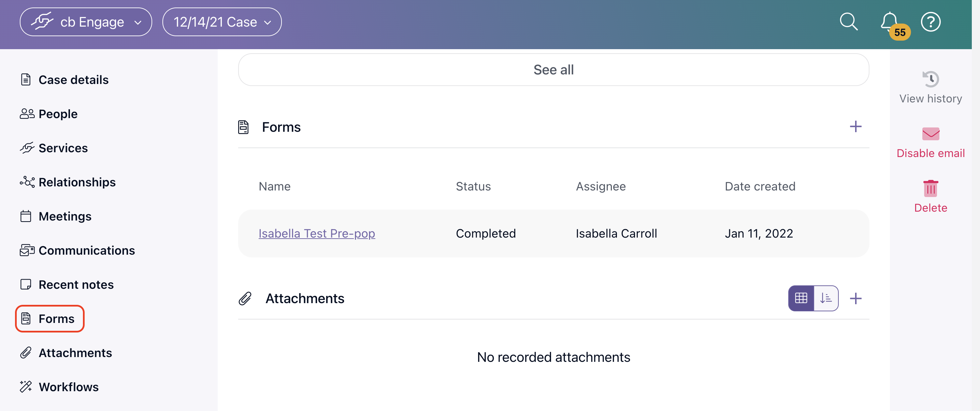Click the Case details sidebar document icon
Viewport: 980px width, 411px height.
pyautogui.click(x=26, y=80)
